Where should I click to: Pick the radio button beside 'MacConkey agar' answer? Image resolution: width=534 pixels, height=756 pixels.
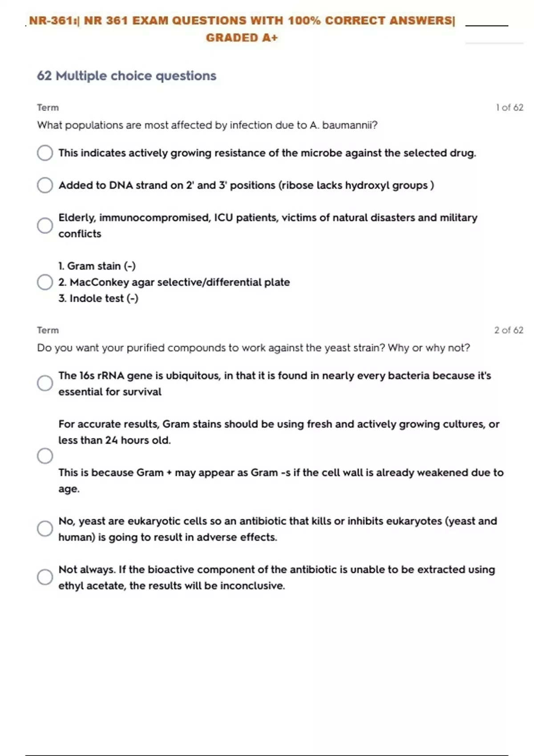pyautogui.click(x=45, y=282)
